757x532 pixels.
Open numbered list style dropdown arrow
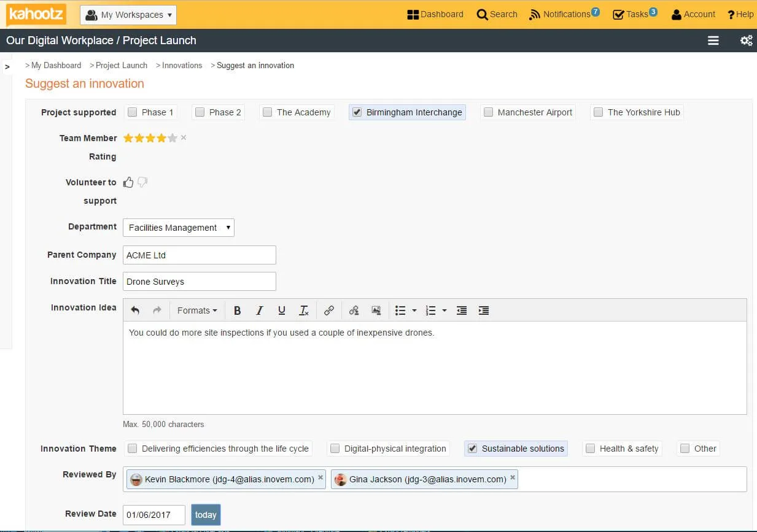click(x=444, y=310)
